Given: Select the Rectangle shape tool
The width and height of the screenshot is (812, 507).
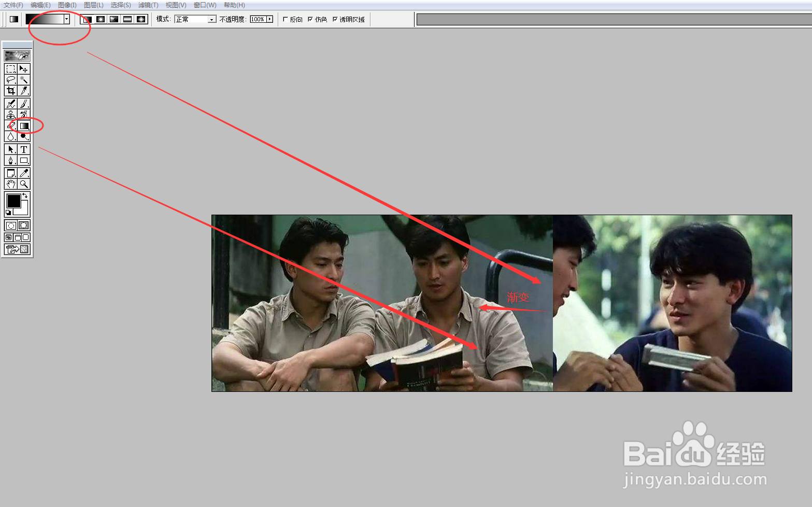Looking at the screenshot, I should point(24,160).
